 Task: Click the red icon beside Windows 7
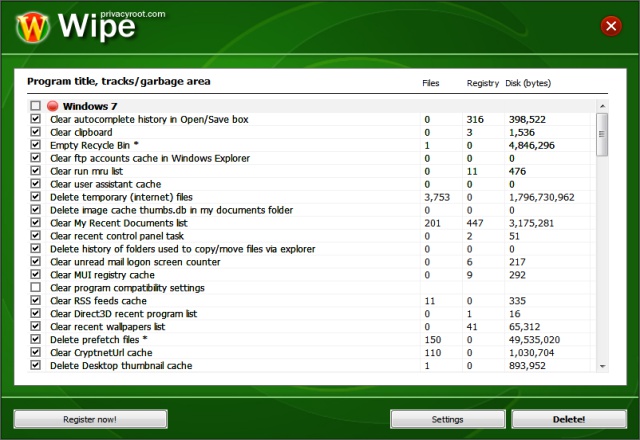tap(52, 106)
